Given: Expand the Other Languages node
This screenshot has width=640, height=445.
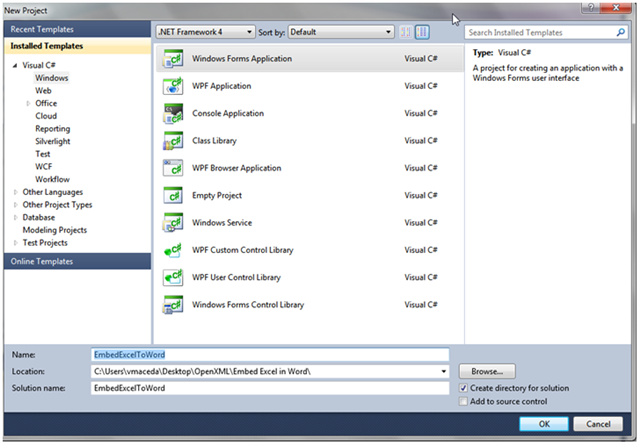Looking at the screenshot, I should click(16, 192).
